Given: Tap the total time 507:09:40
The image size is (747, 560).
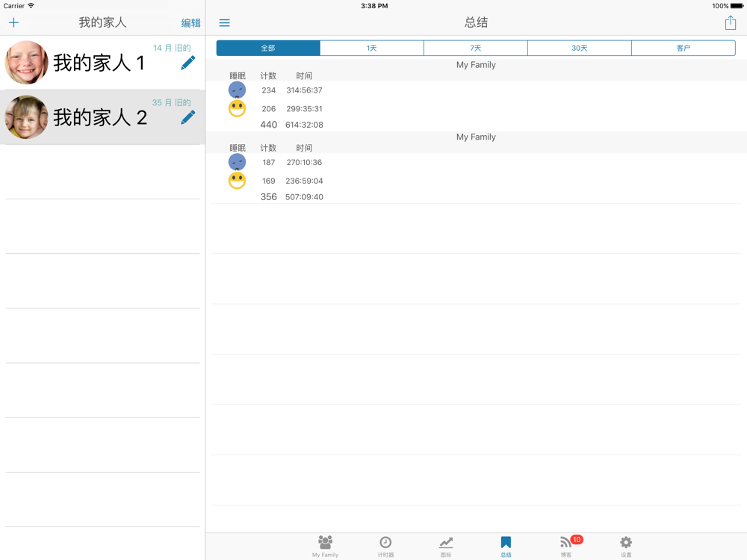Looking at the screenshot, I should tap(305, 197).
